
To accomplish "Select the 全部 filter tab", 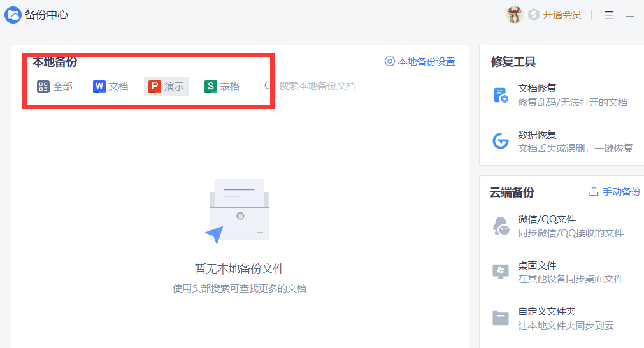I will tap(55, 86).
